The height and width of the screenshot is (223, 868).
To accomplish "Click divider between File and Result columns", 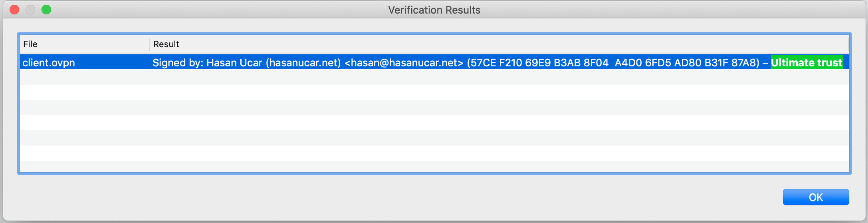I will point(150,44).
